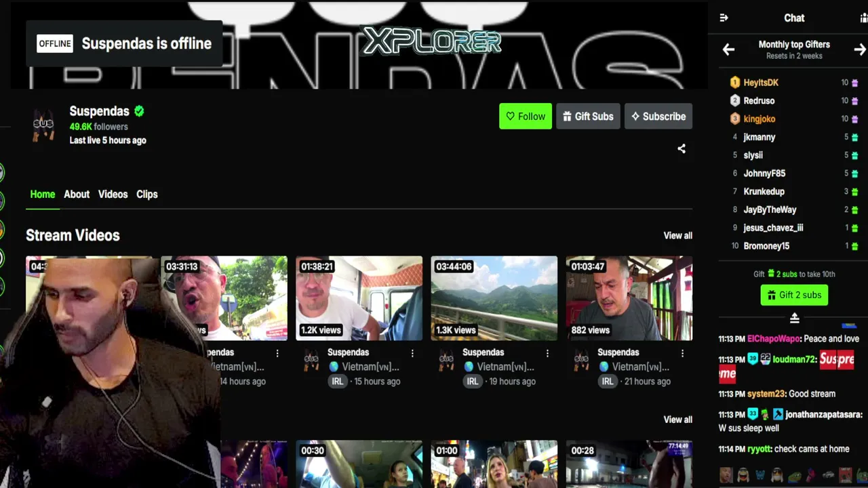Collapse the gifters leaderboard with the upload-arrow icon
Viewport: 868px width, 488px height.
coord(795,318)
